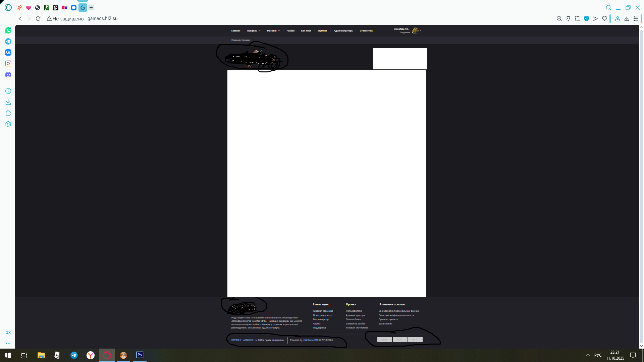The width and height of the screenshot is (644, 362).
Task: Expand the Магазин dropdown menu
Action: [273, 31]
